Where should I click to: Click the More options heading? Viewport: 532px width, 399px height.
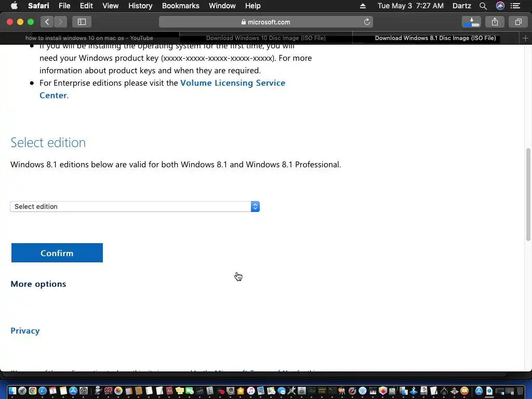tap(38, 284)
